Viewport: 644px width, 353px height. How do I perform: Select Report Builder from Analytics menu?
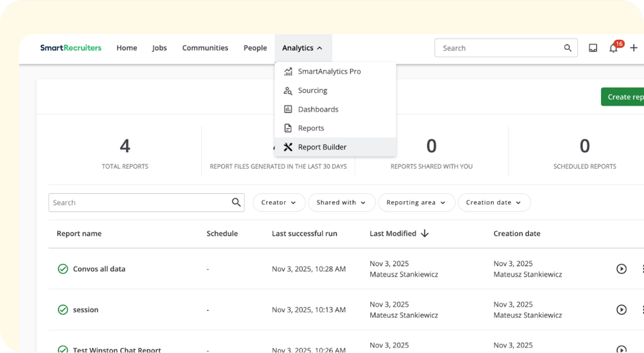[322, 147]
